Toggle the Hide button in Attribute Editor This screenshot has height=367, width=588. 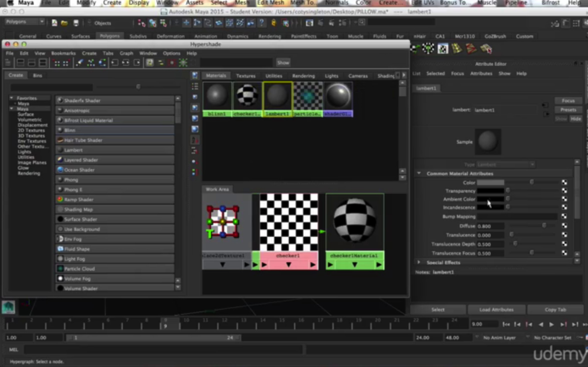(x=575, y=119)
